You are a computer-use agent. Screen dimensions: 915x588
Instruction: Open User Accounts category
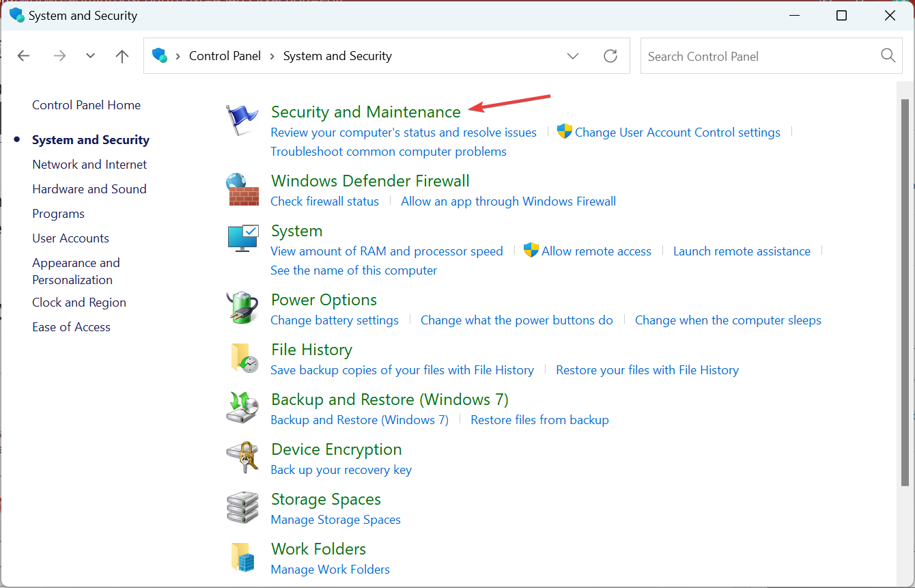pos(70,238)
